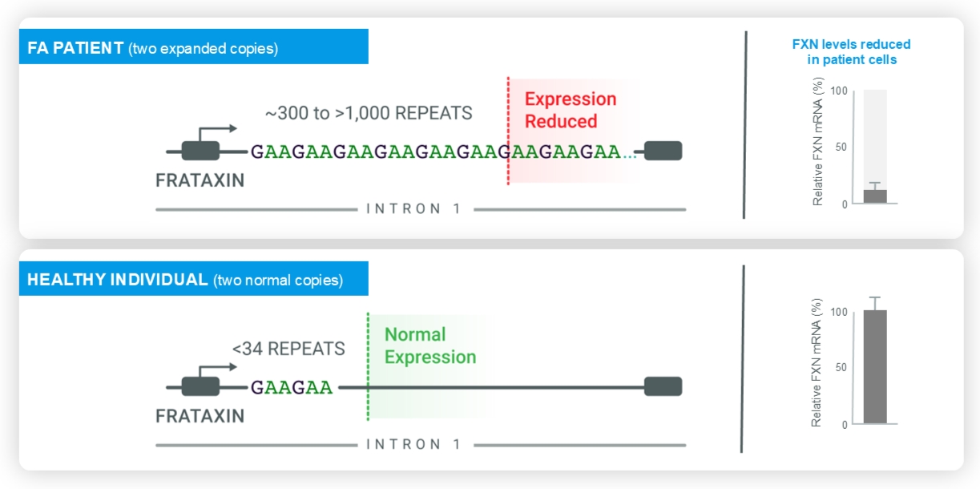This screenshot has height=489, width=980.
Task: Click the red "Expression Reduced" label
Action: [x=570, y=110]
